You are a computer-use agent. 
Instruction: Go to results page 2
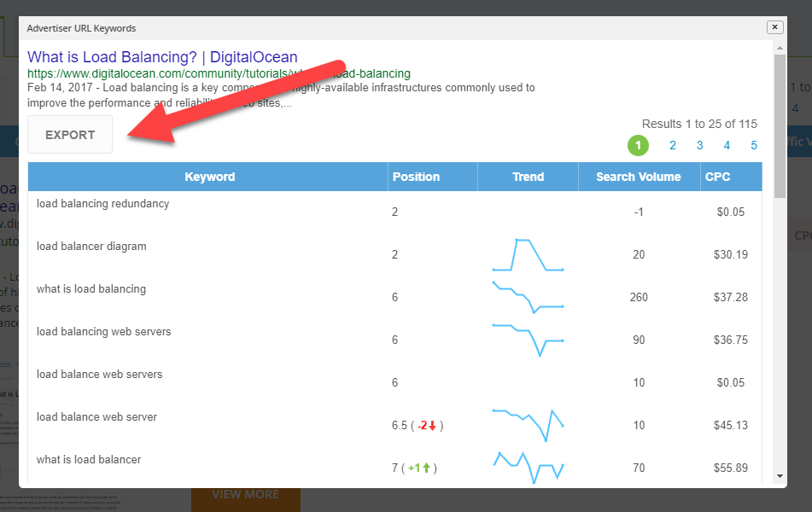click(673, 145)
